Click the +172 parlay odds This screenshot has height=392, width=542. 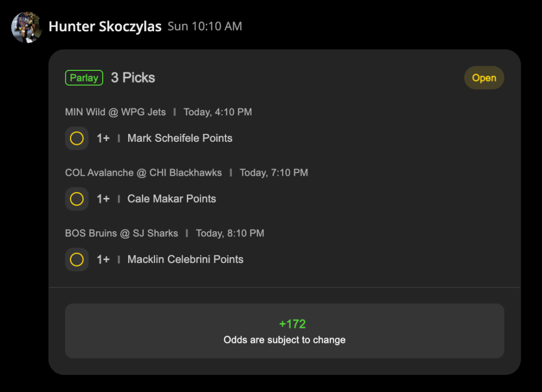coord(292,324)
